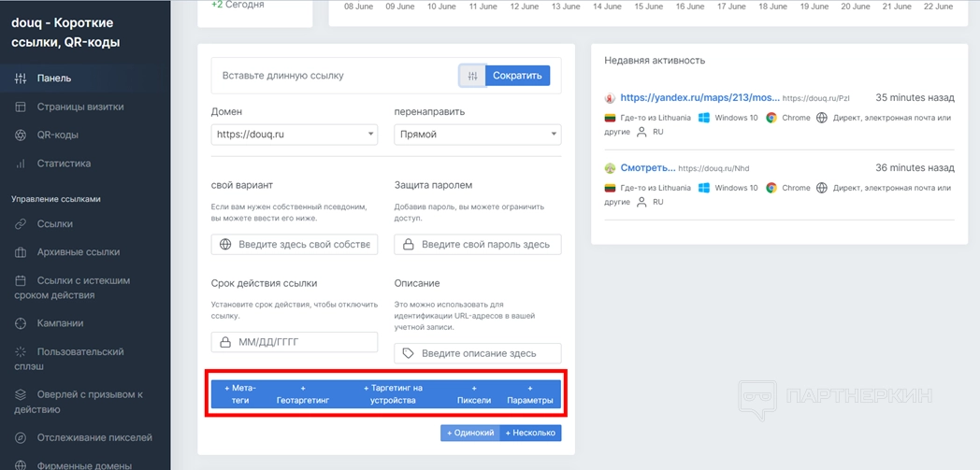Toggle the + Мета-теги option

(240, 393)
